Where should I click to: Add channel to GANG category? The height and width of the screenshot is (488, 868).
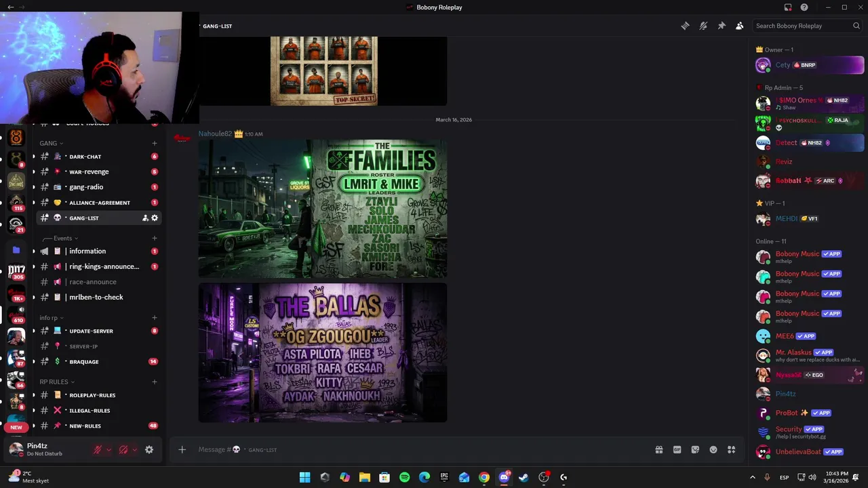(155, 143)
